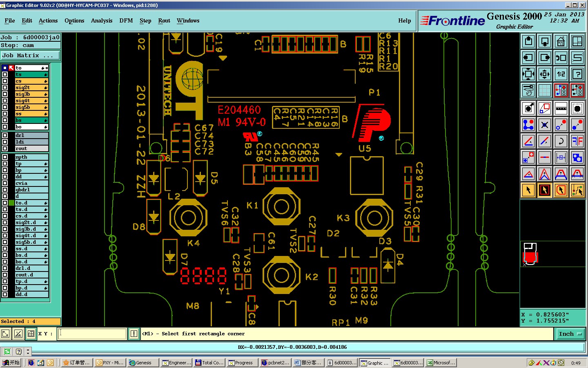Click the home view icon
The height and width of the screenshot is (368, 588).
pyautogui.click(x=561, y=41)
